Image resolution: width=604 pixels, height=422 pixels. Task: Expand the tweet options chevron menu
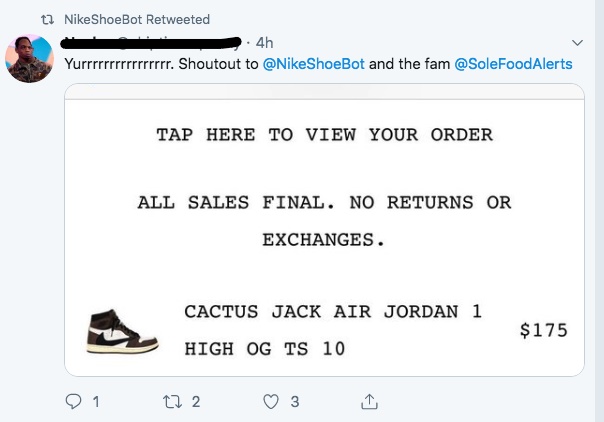point(579,42)
